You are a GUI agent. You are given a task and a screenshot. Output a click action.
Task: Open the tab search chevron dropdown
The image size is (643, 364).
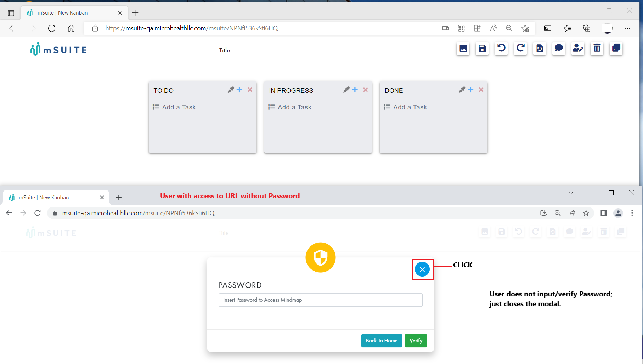[571, 193]
